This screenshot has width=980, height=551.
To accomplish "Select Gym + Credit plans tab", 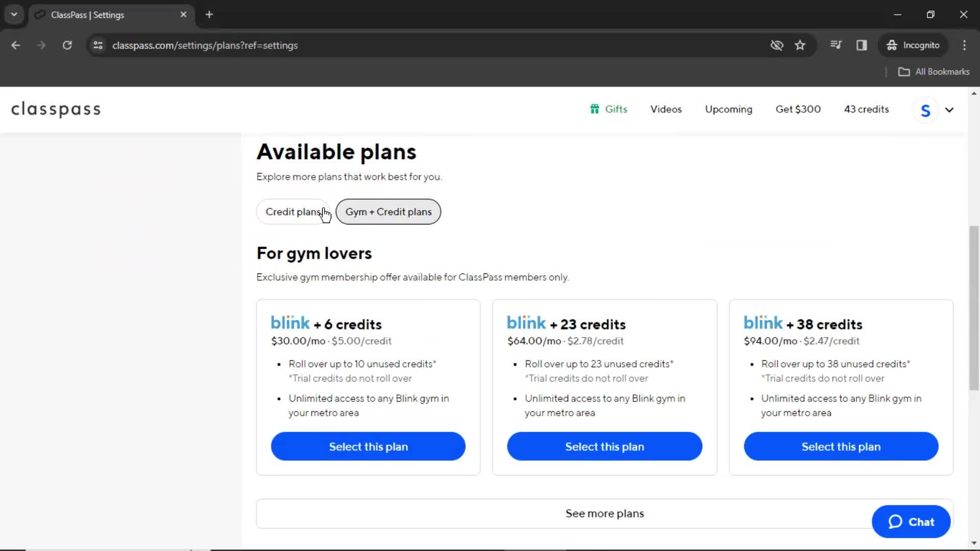I will click(x=388, y=211).
